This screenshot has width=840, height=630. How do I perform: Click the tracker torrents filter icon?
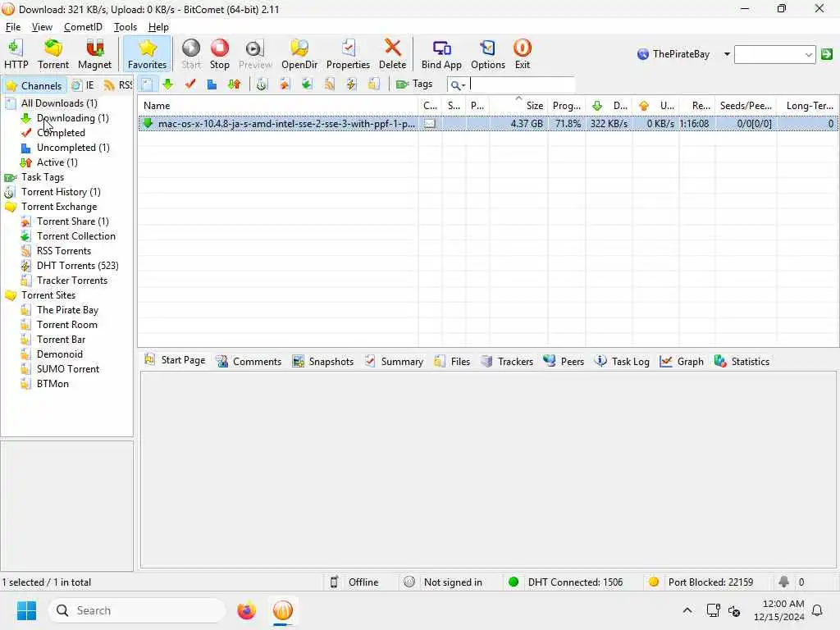pyautogui.click(x=374, y=84)
